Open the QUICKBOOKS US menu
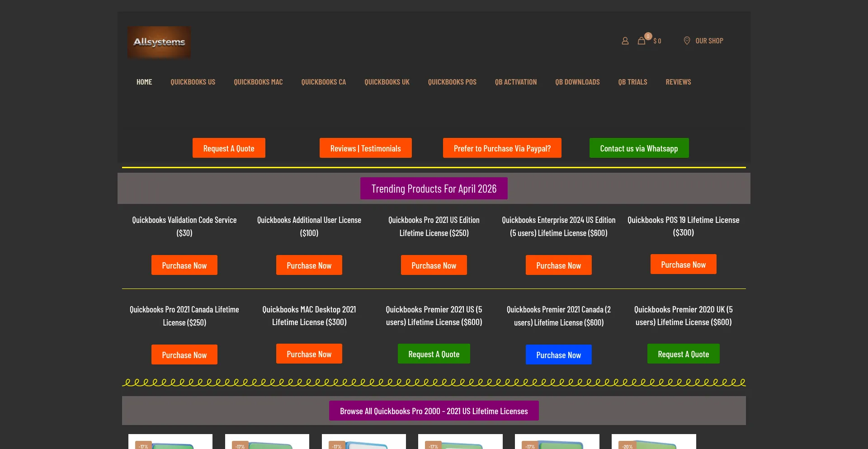Viewport: 868px width, 449px height. pyautogui.click(x=193, y=82)
